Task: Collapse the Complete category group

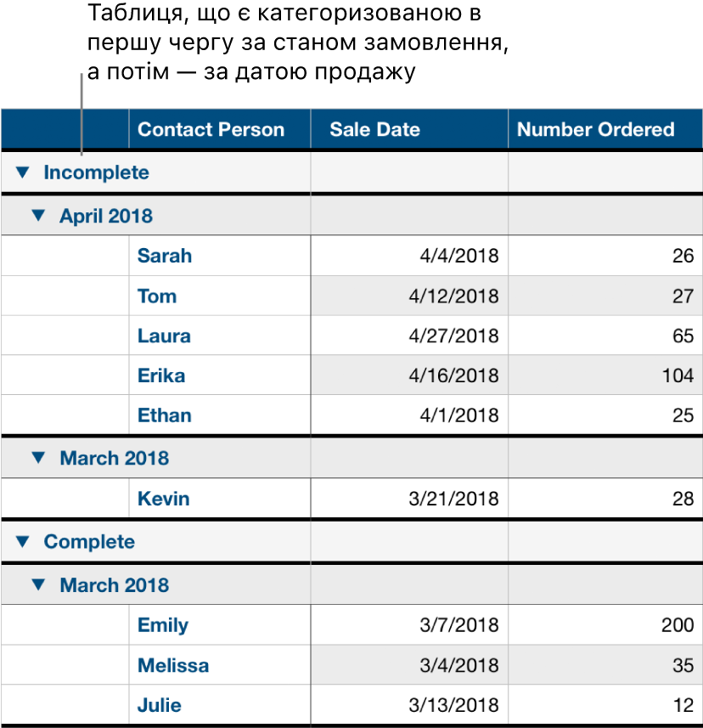Action: [22, 542]
